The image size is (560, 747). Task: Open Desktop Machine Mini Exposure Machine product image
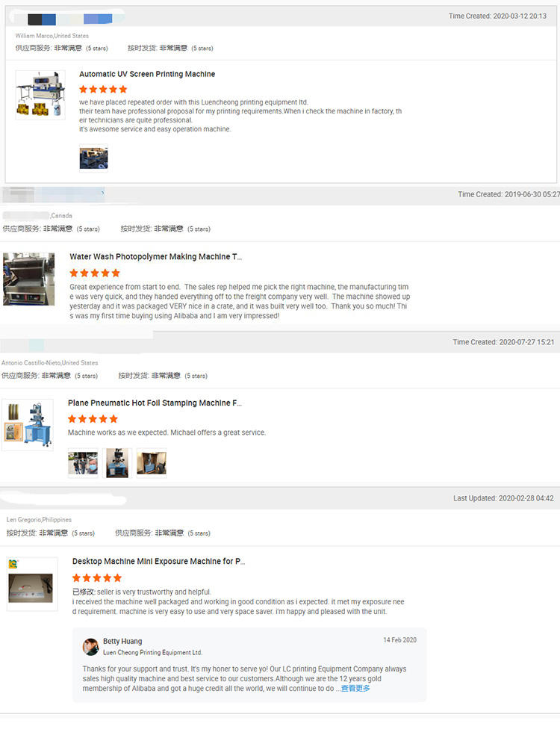[32, 584]
